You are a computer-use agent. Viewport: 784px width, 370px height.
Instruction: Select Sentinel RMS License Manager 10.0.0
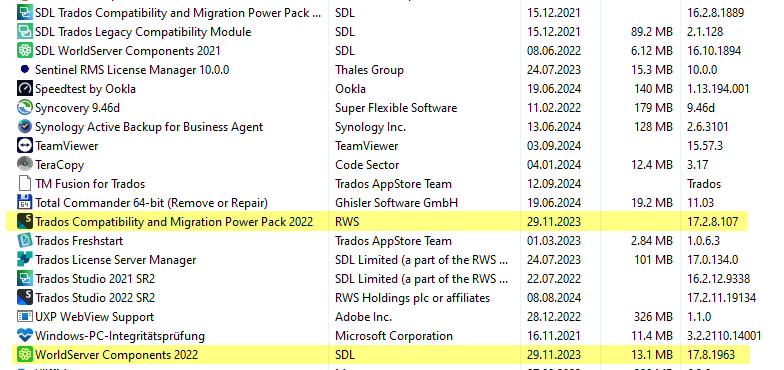click(132, 70)
